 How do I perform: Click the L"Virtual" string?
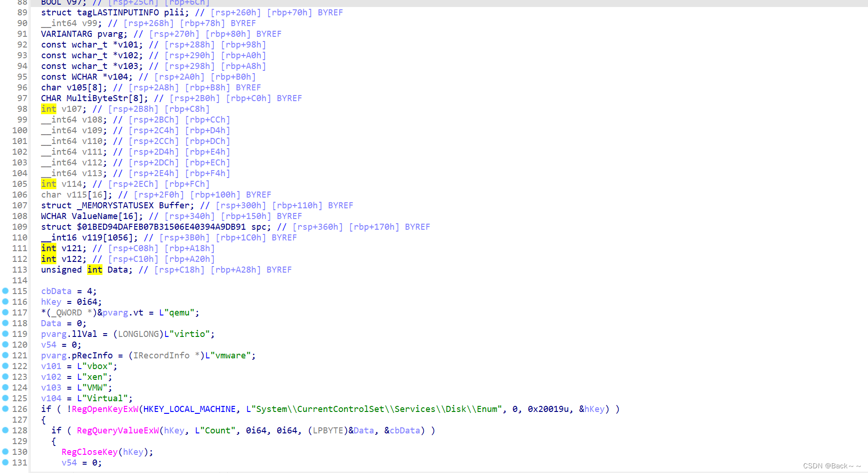pos(103,398)
